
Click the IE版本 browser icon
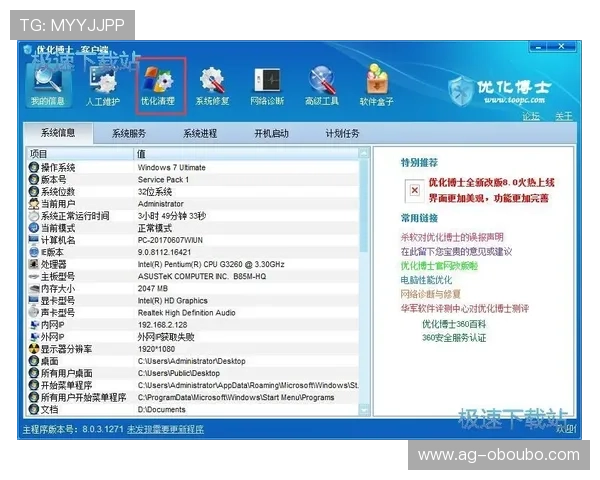[34, 252]
